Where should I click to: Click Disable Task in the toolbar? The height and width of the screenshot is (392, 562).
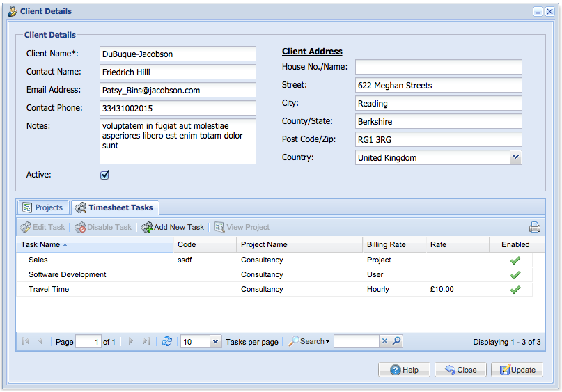point(103,227)
